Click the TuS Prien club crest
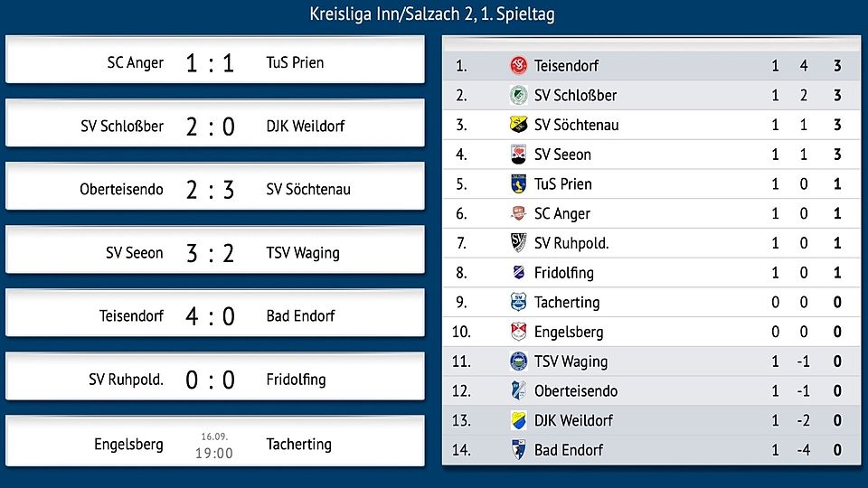Viewport: 868px width, 488px height. coord(518,183)
